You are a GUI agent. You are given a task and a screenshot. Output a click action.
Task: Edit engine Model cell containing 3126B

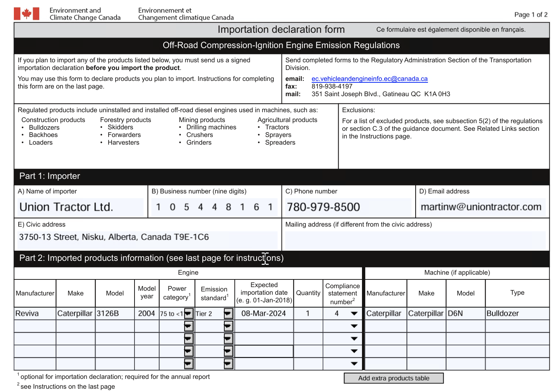(x=115, y=314)
